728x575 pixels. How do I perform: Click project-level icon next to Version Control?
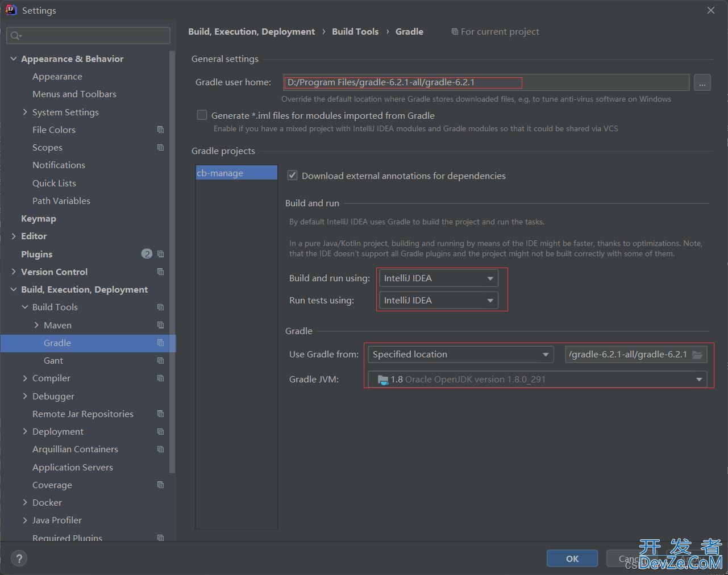click(x=160, y=272)
